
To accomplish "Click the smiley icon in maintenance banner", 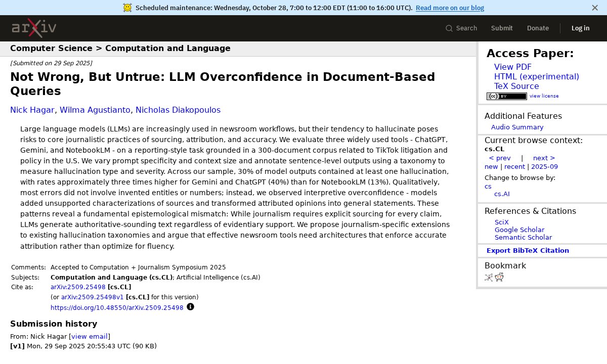I will coord(127,8).
